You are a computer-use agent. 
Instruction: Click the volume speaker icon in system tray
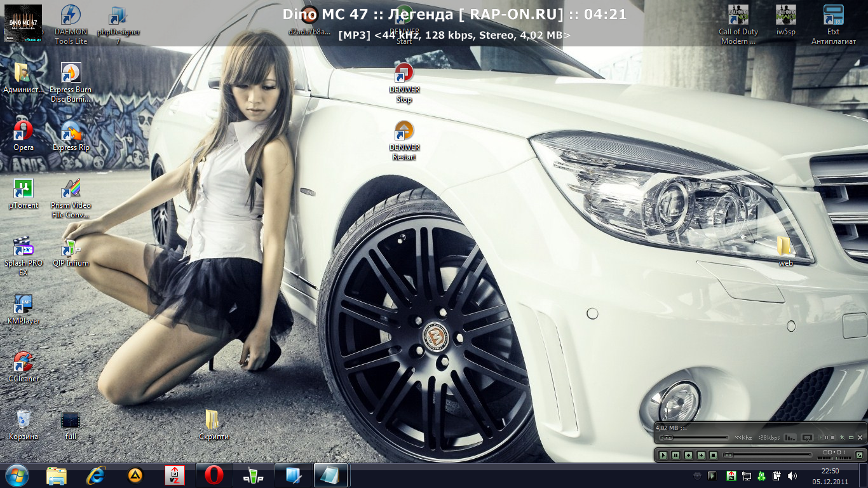tap(792, 475)
